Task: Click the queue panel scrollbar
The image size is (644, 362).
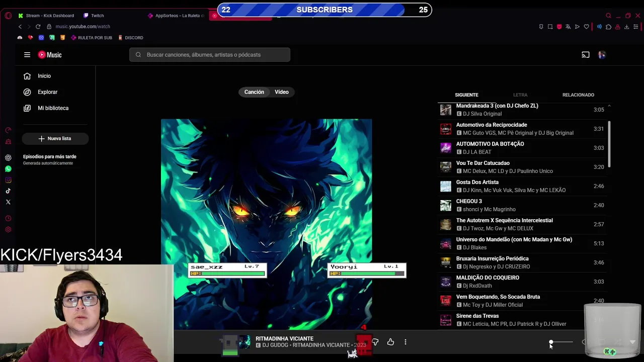Action: [609, 144]
